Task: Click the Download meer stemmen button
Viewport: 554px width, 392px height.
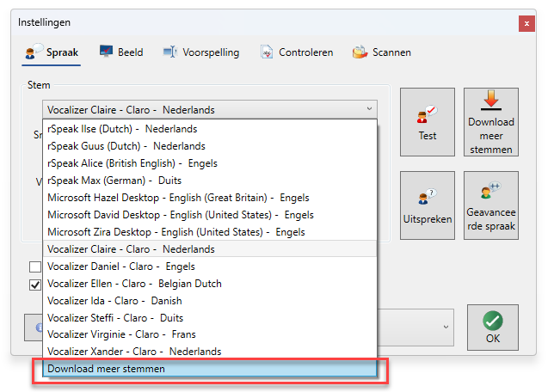Action: pos(490,122)
